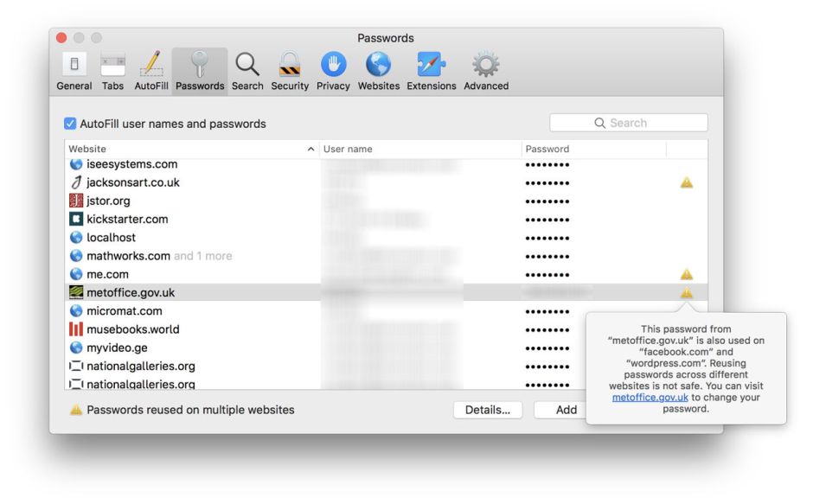Viewport: 813px width, 504px height.
Task: Sort by the Website column header
Action: tap(190, 149)
